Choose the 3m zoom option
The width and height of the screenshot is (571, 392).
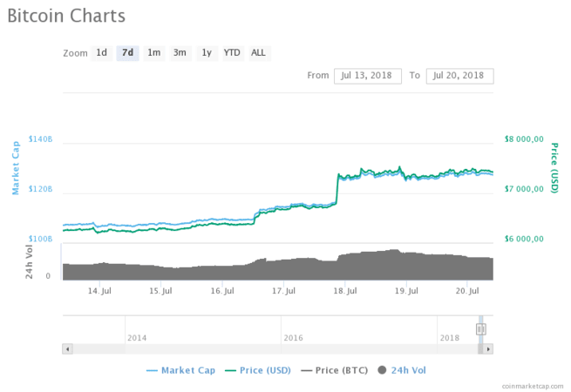(x=180, y=53)
